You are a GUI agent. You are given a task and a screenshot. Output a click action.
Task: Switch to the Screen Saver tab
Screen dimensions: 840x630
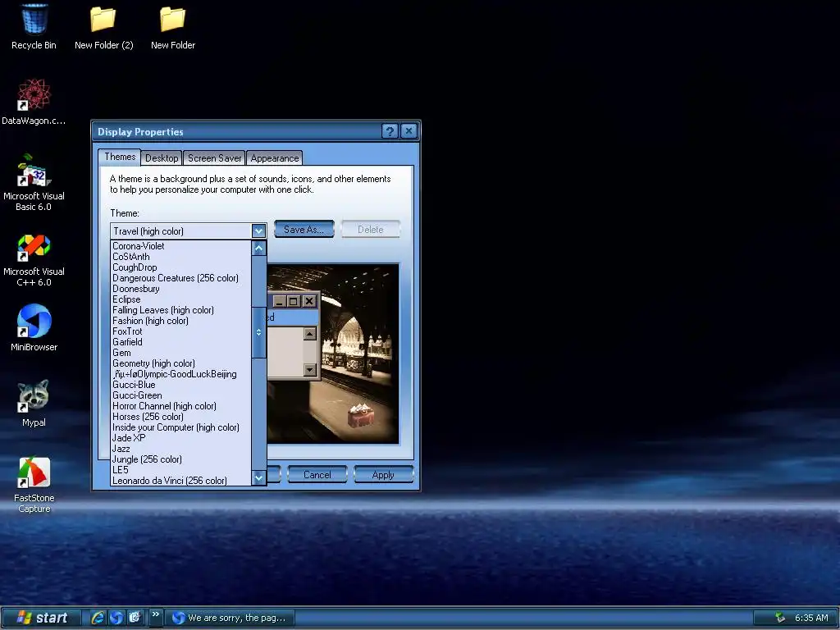[x=214, y=158]
